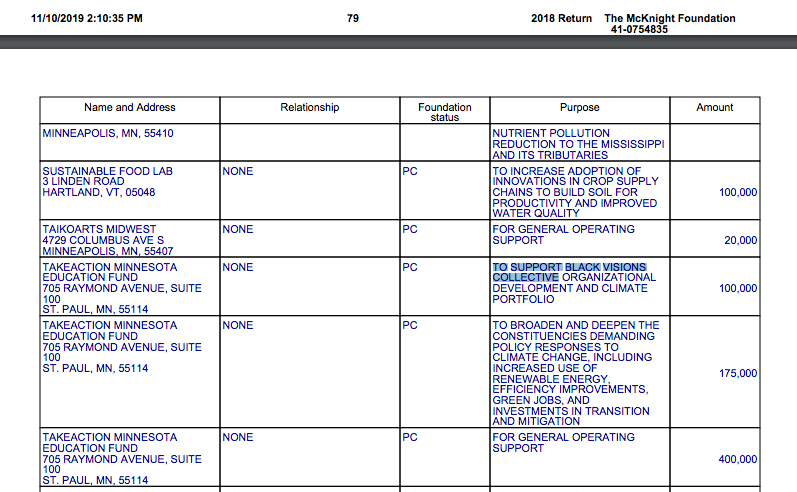Click NONE in 175,000 grant row
Screen dimensions: 797x492
(237, 325)
